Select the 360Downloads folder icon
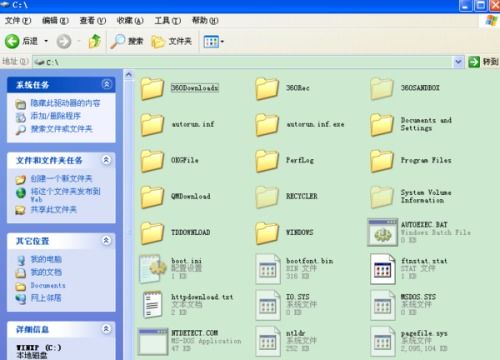The width and height of the screenshot is (500, 360). point(152,88)
